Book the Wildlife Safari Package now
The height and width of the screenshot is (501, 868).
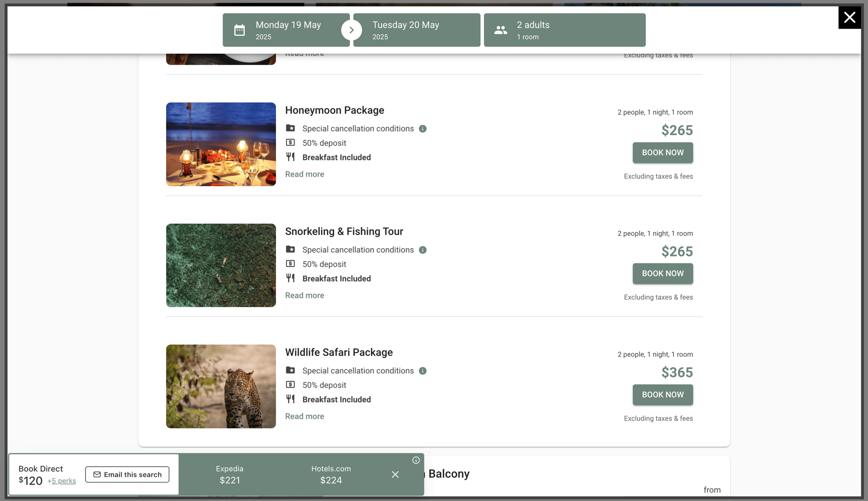point(662,395)
